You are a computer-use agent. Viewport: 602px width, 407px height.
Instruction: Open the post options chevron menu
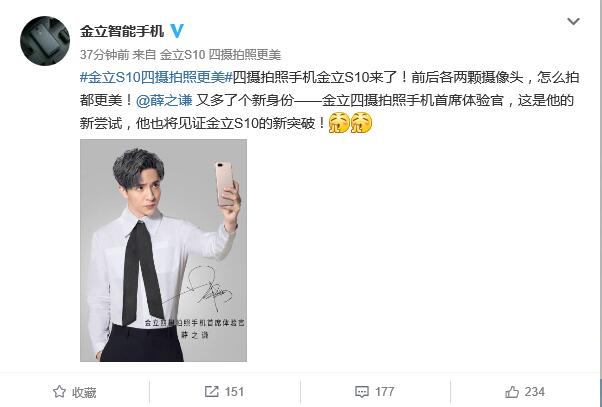(573, 22)
